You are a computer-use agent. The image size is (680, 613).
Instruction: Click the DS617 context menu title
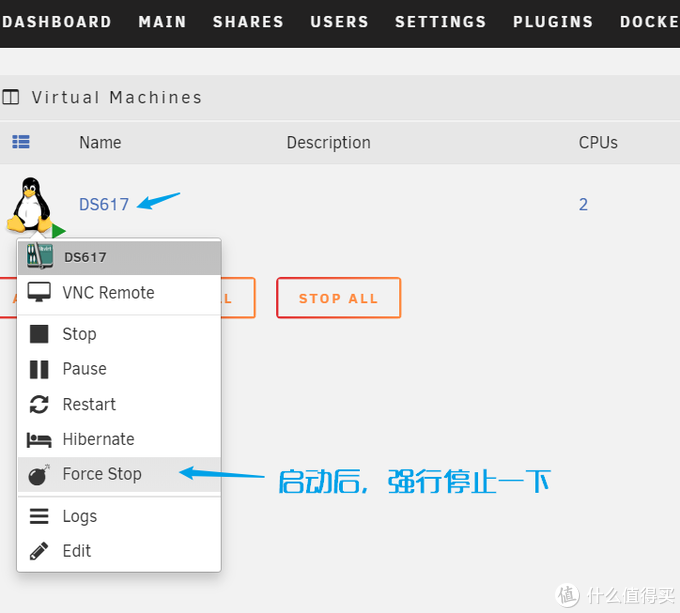coord(85,257)
